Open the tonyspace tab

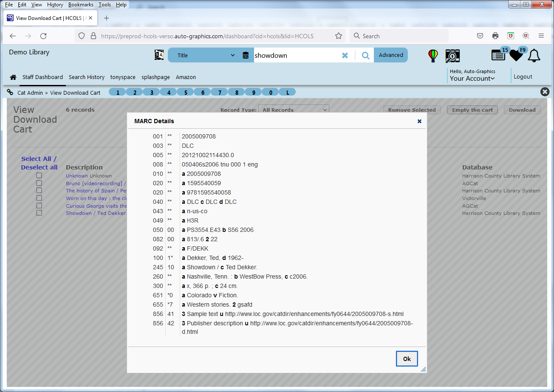(x=123, y=77)
